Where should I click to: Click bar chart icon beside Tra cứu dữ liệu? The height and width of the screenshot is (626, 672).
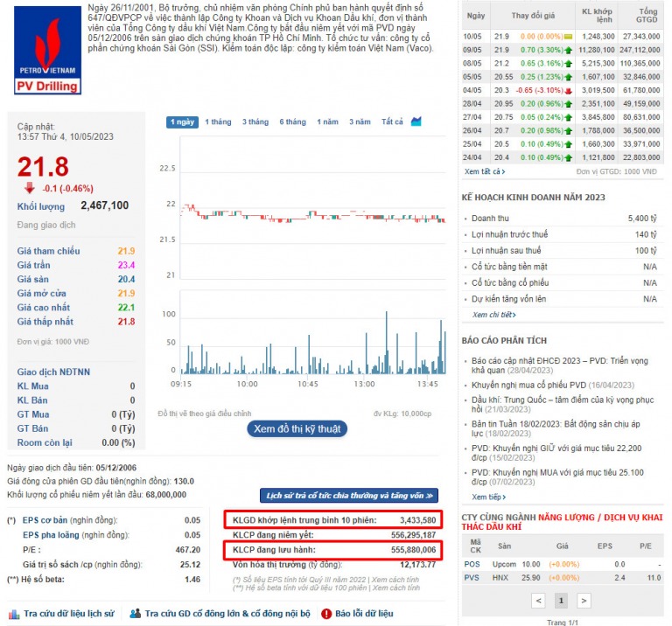click(14, 614)
